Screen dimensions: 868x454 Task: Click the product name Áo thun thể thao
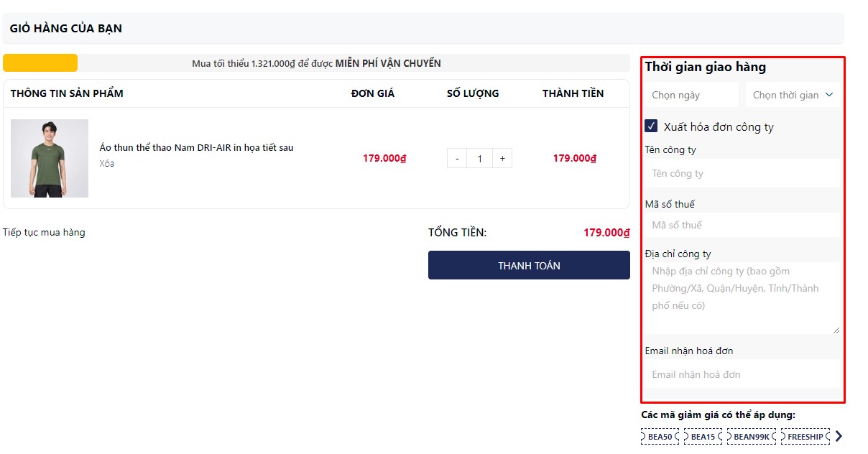[x=196, y=148]
